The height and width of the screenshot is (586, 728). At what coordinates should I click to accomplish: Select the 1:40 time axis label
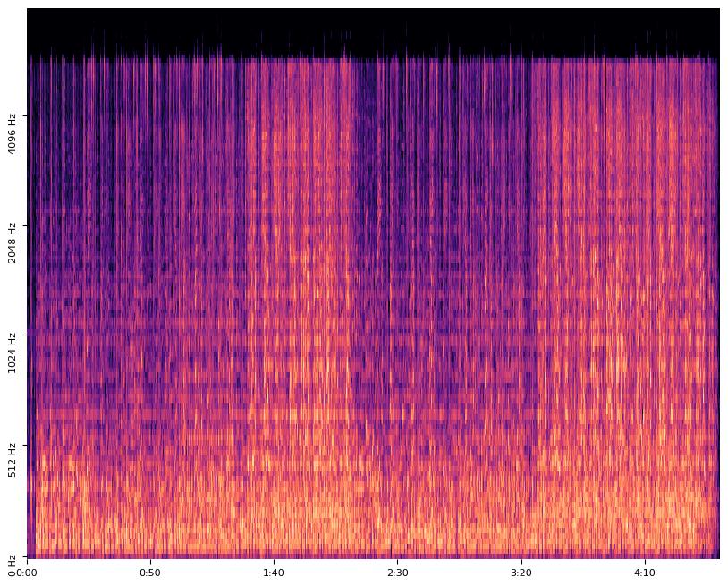coord(274,573)
